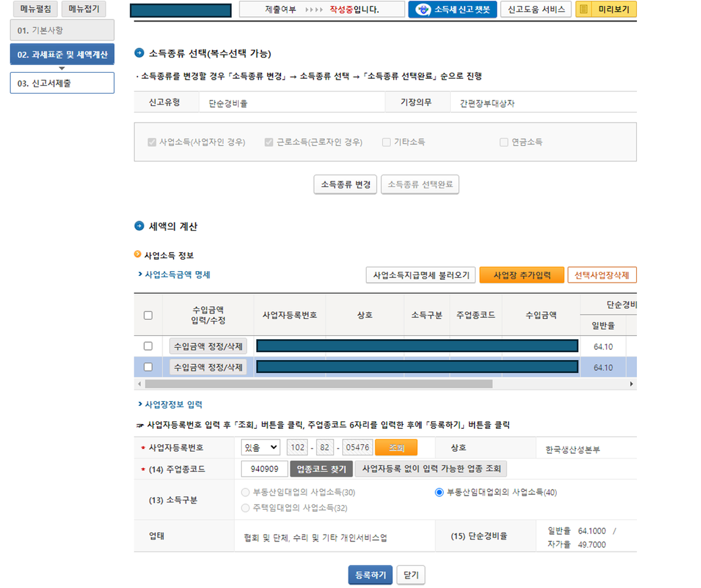The image size is (701, 588).
Task: Check the second highlighted row checkbox
Action: (148, 367)
